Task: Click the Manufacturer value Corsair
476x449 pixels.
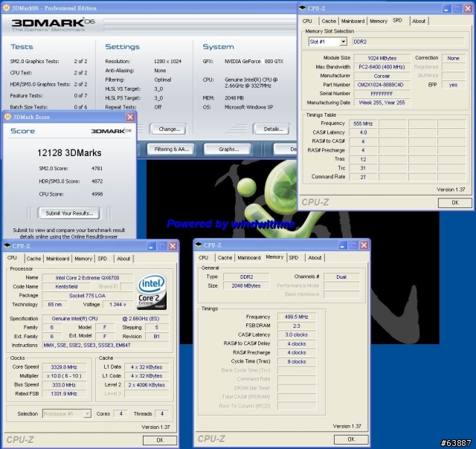Action: (x=382, y=76)
